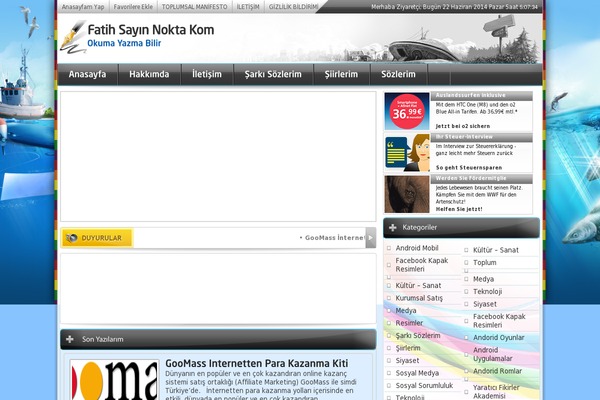This screenshot has height=400, width=600.
Task: Open the Steuer-Interview ad image
Action: click(x=407, y=153)
